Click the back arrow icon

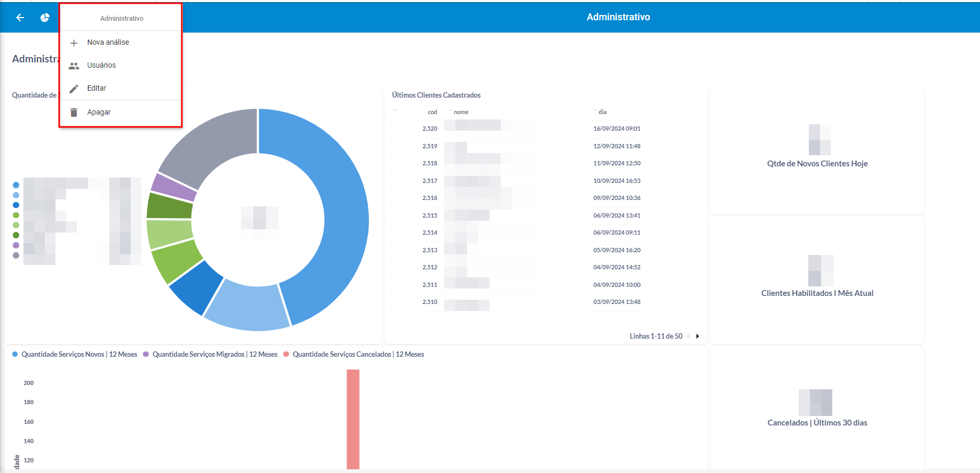[x=20, y=18]
